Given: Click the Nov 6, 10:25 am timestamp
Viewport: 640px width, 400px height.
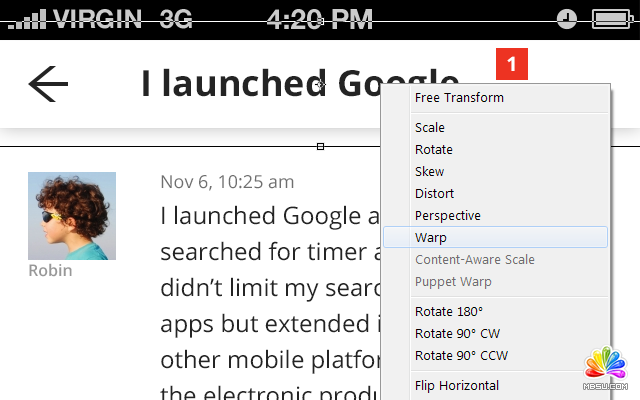Looking at the screenshot, I should [x=227, y=182].
